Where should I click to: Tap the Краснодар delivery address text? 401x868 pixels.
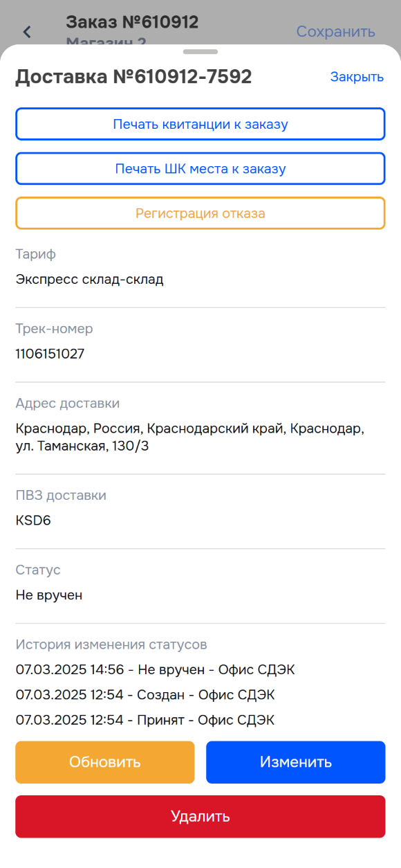[x=190, y=437]
